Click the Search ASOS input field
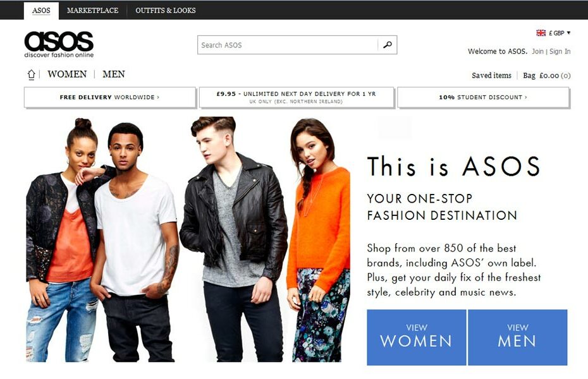 pyautogui.click(x=288, y=45)
